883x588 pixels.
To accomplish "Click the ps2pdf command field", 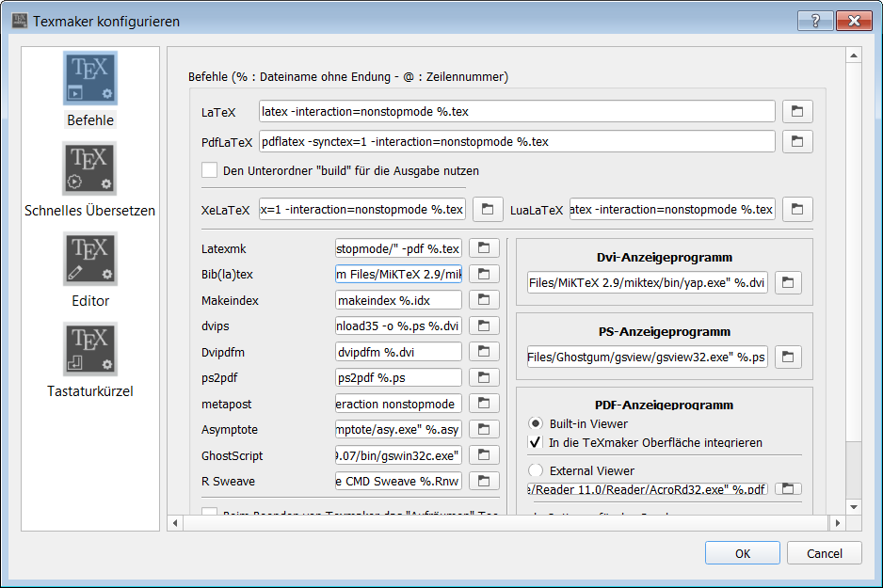I will click(x=398, y=377).
